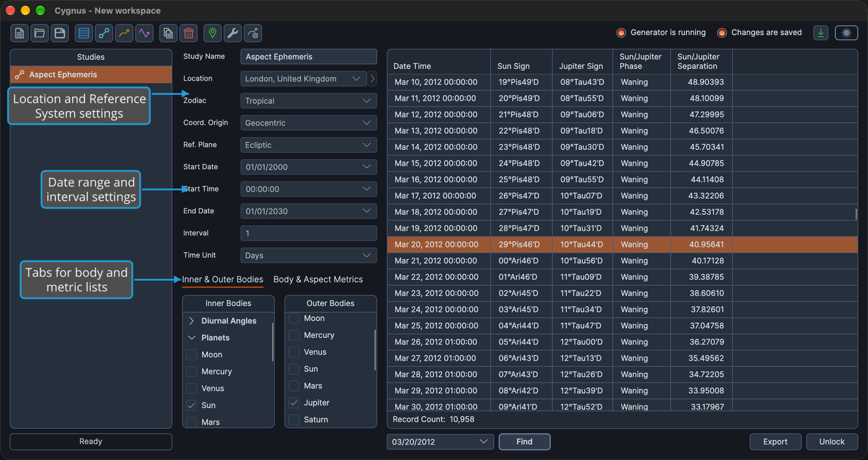Duplicate the selected study
This screenshot has width=868, height=460.
tap(168, 33)
